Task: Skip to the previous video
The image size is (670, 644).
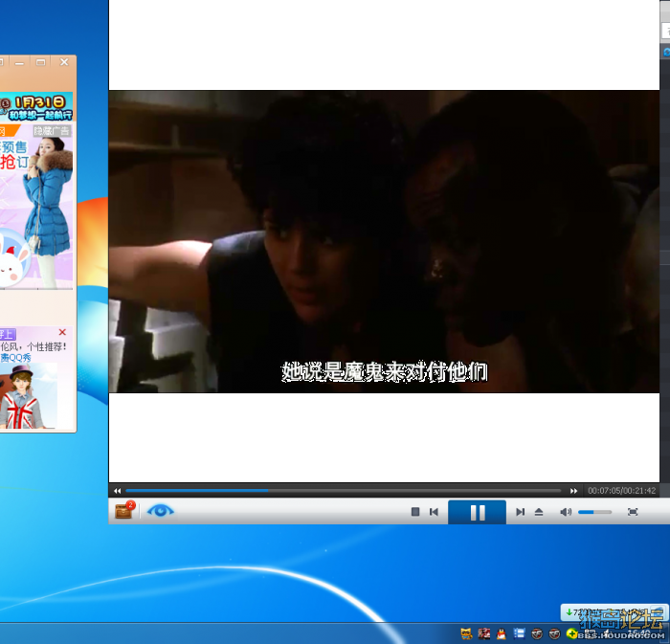Action: tap(434, 512)
